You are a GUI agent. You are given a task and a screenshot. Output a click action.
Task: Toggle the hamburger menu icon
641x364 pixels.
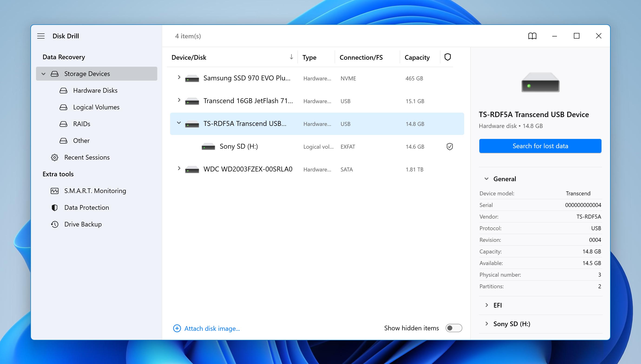tap(40, 36)
